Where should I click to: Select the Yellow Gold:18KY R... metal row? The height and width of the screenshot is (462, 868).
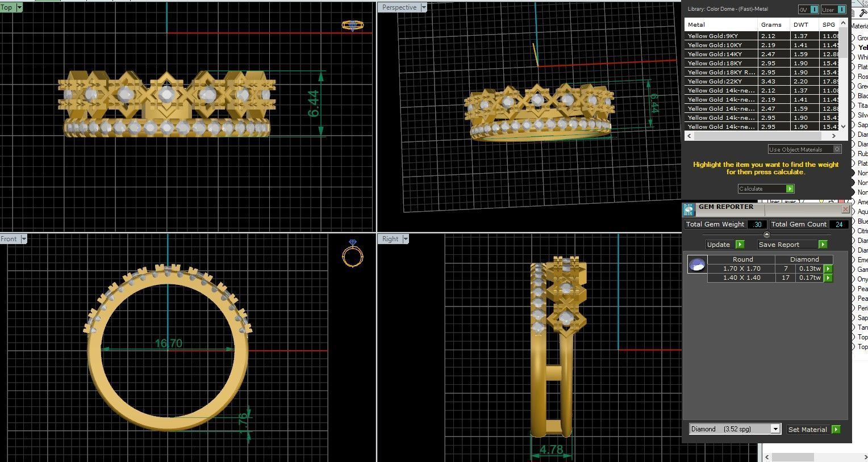pyautogui.click(x=762, y=72)
